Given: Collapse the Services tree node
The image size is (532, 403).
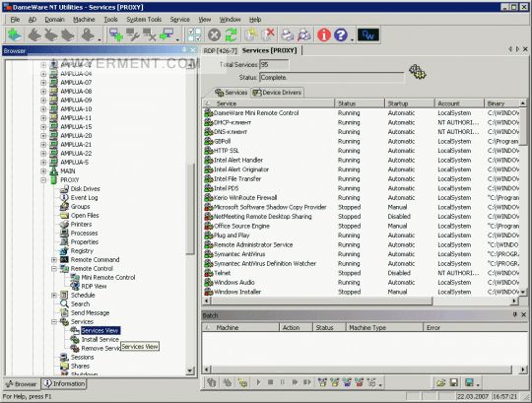Looking at the screenshot, I should pos(54,321).
